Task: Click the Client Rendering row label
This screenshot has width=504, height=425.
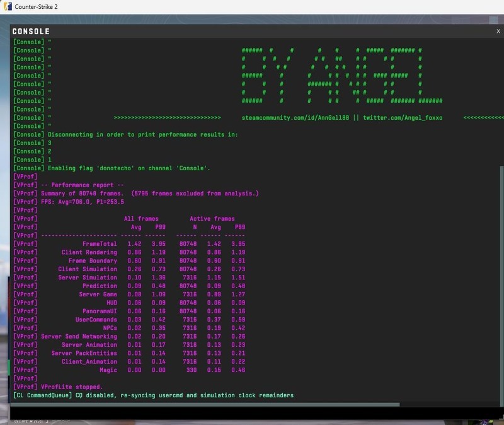Action: coord(89,252)
